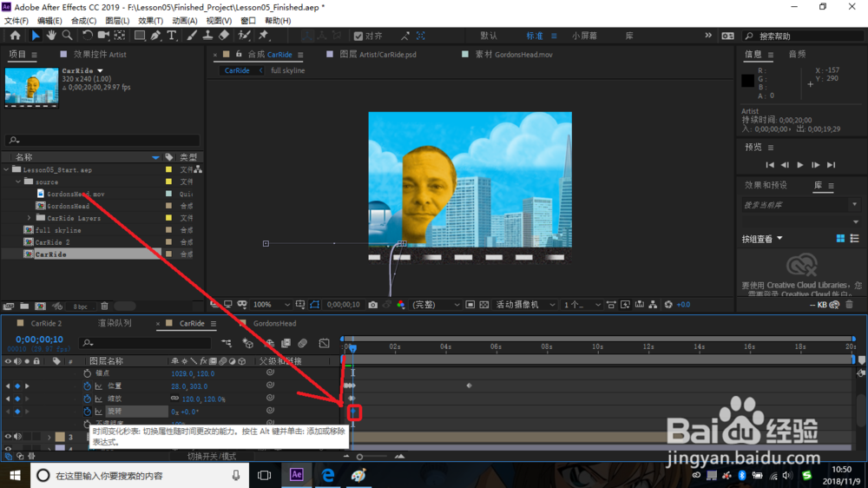Open resolution (完整) dropdown
Viewport: 868px width, 488px height.
coord(437,305)
